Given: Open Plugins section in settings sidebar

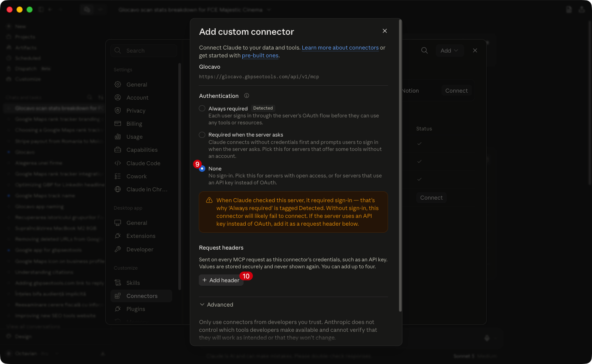Looking at the screenshot, I should 141,309.
